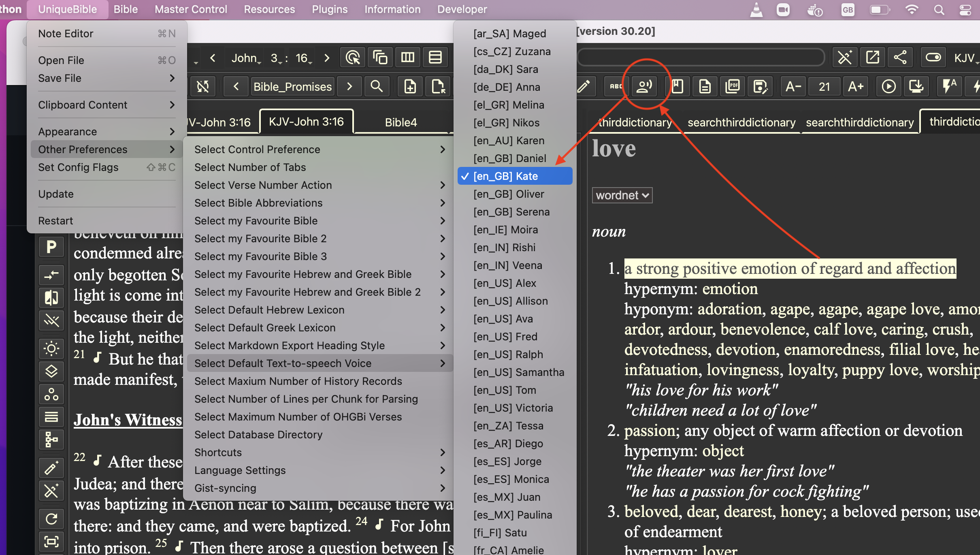Switch to the Bible4 tab
Image resolution: width=980 pixels, height=555 pixels.
tap(401, 122)
